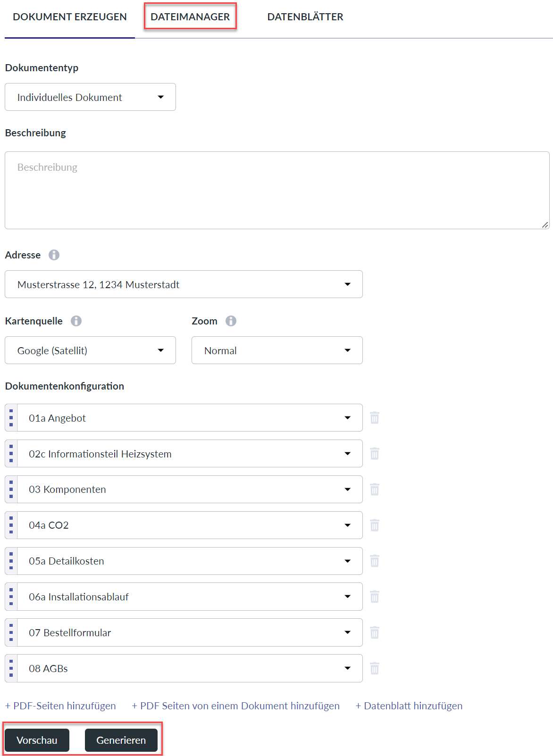Screen dimensions: 553x756
Task: Click drag handle of 07 Bestellformular
Action: pos(11,632)
